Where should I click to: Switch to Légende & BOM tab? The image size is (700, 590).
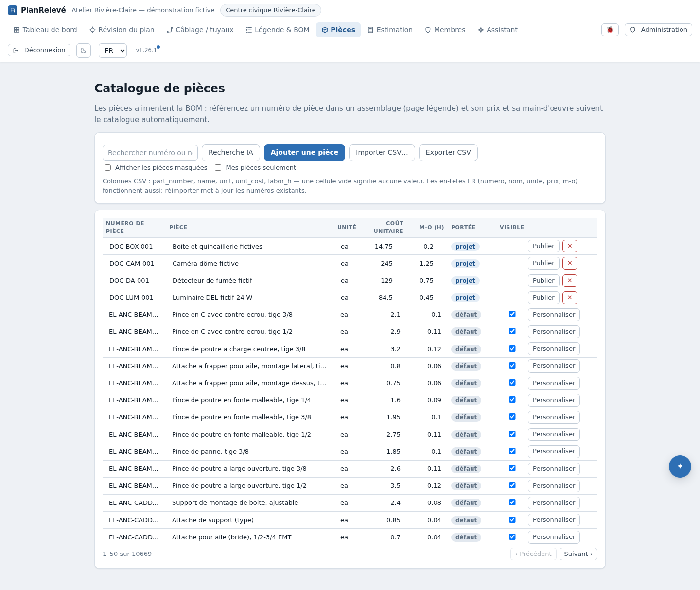pos(277,30)
